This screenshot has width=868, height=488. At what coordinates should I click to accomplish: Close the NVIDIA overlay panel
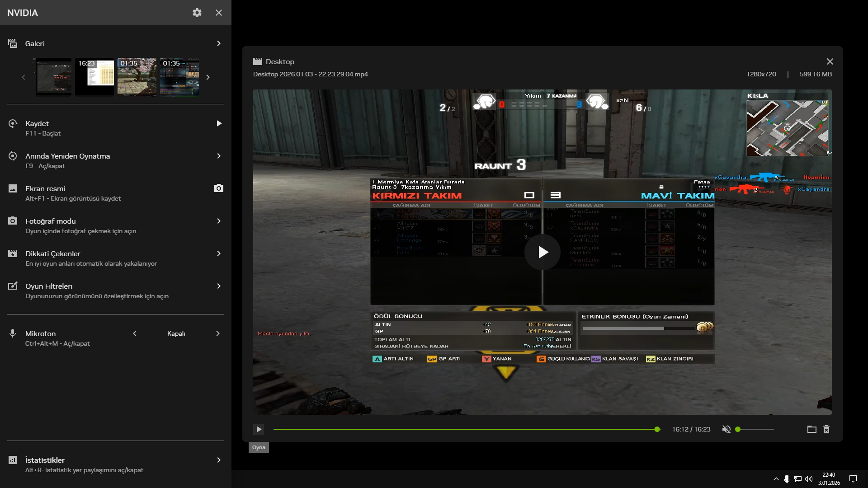(x=219, y=13)
